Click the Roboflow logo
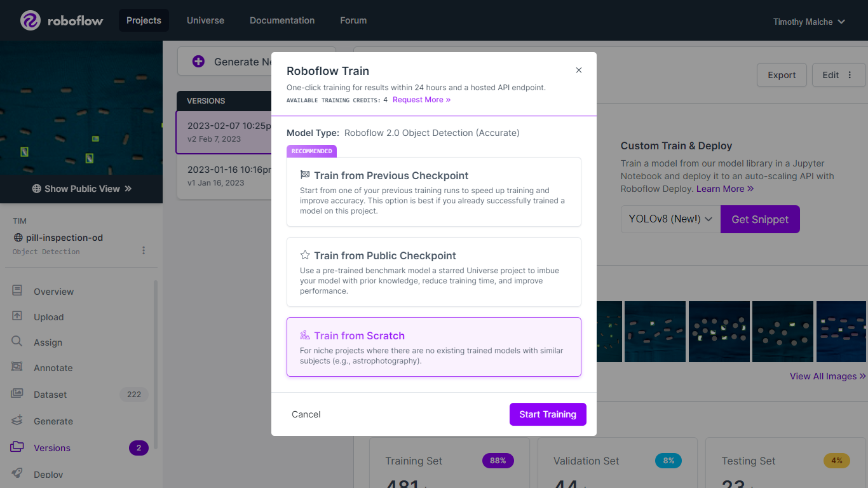 coord(62,20)
